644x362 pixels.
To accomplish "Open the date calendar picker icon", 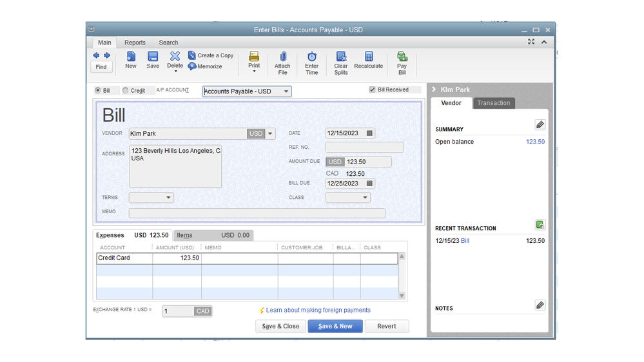I will pyautogui.click(x=369, y=133).
